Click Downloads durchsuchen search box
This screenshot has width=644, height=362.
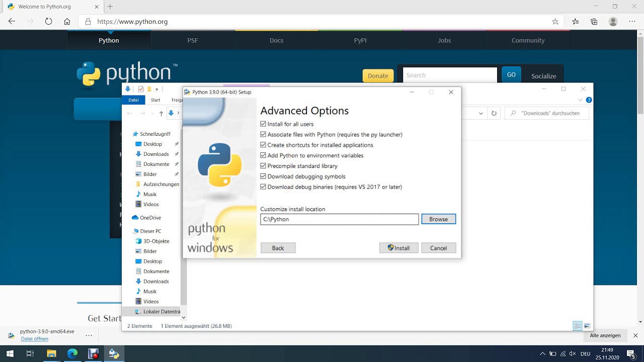548,113
